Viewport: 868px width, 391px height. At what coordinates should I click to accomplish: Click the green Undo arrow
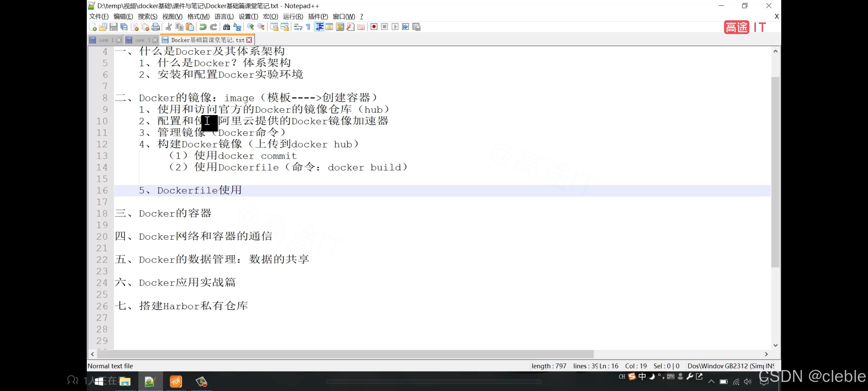point(203,27)
